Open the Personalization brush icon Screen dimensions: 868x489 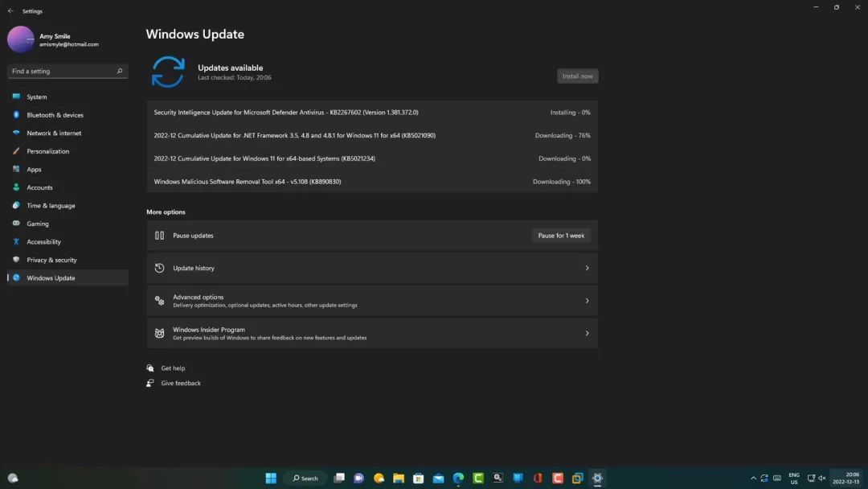18,151
